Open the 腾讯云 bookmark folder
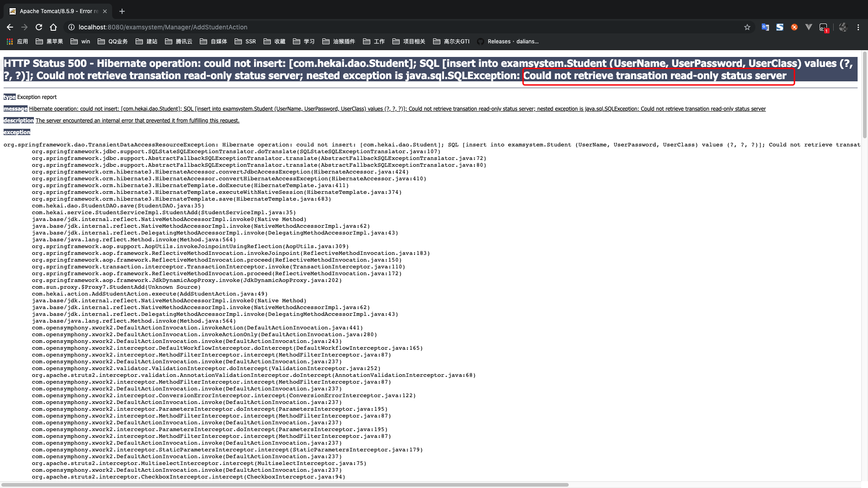The width and height of the screenshot is (868, 488). 179,42
